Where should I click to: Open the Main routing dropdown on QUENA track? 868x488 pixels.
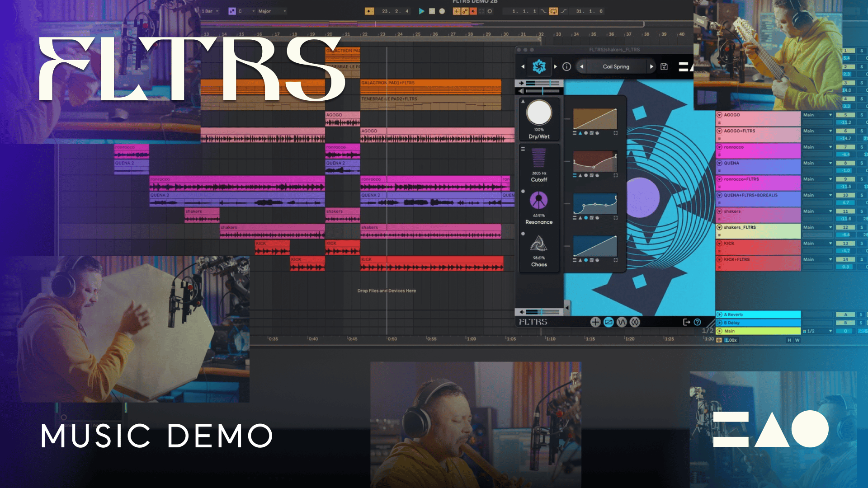(817, 164)
